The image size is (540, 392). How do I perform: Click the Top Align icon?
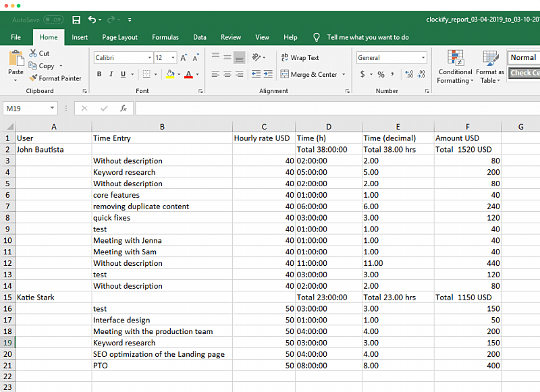pos(215,57)
